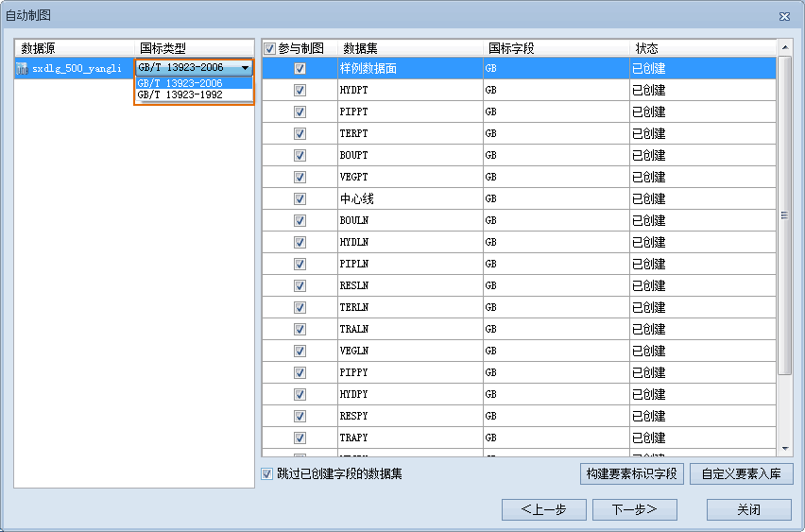Choose GB/T 13923-1992 from the list
This screenshot has width=805, height=532.
tap(194, 94)
